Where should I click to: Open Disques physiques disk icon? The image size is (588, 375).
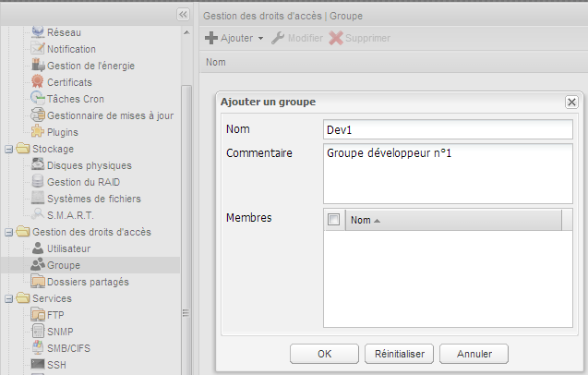click(x=38, y=165)
